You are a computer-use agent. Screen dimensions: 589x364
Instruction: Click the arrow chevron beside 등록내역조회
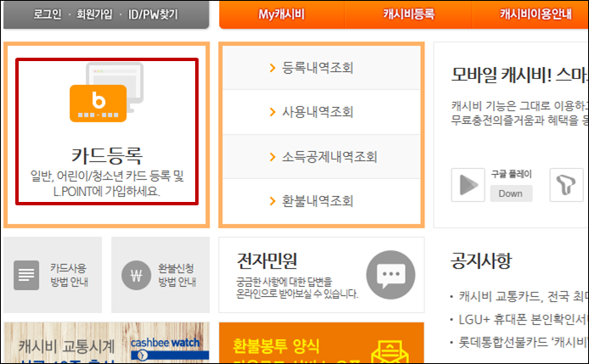[272, 68]
